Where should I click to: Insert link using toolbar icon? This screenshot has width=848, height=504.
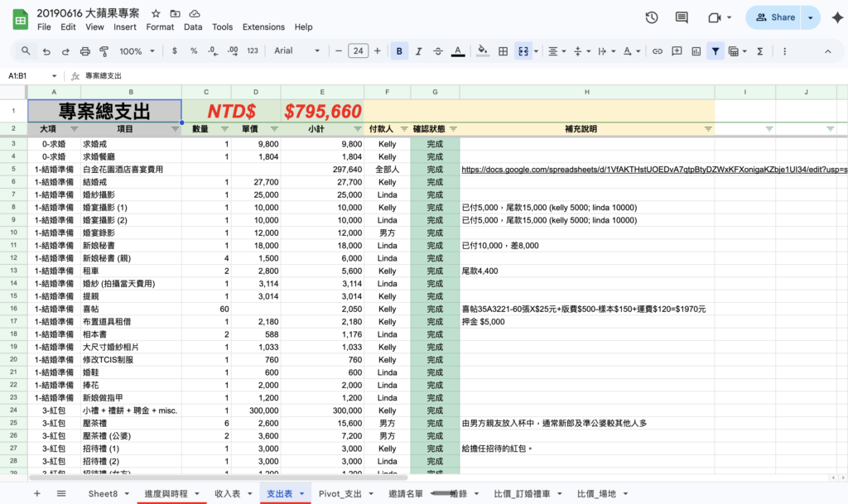click(x=658, y=51)
